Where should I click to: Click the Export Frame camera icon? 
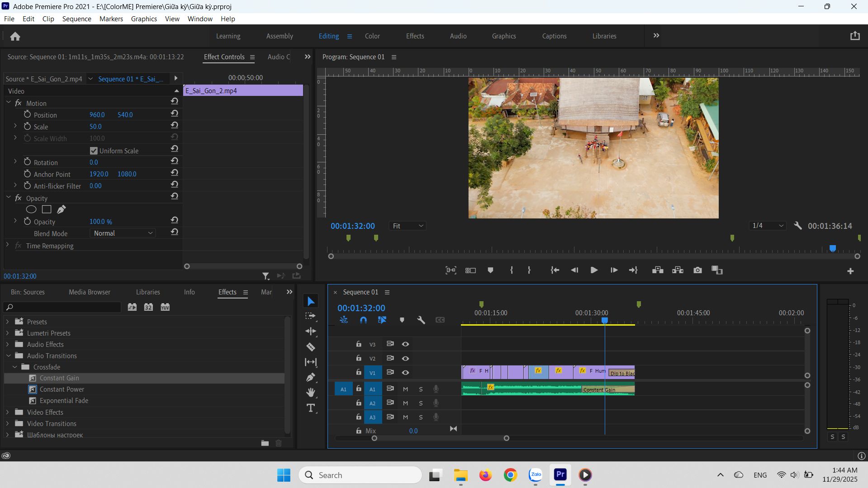click(x=697, y=270)
